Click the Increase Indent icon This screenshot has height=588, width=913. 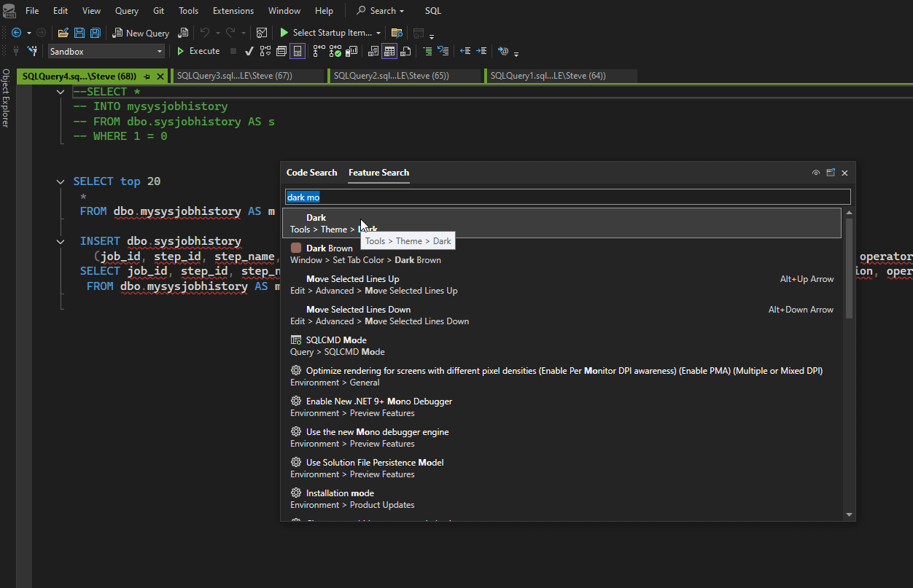coord(481,51)
